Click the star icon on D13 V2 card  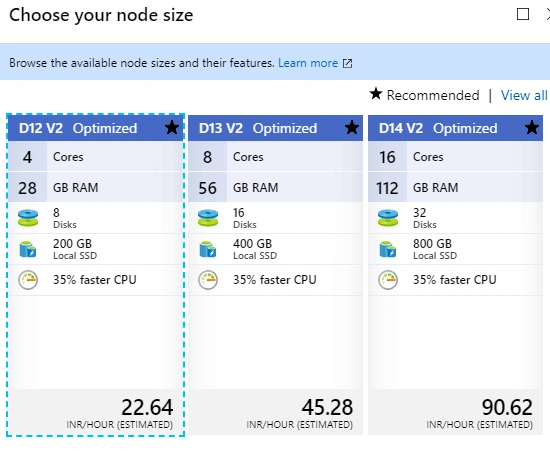tap(352, 128)
